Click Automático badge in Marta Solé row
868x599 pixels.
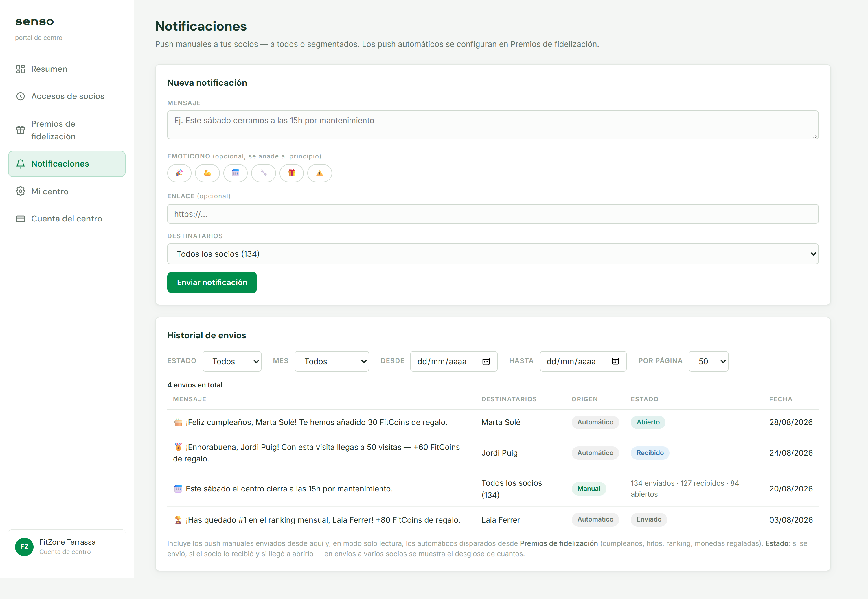(595, 422)
